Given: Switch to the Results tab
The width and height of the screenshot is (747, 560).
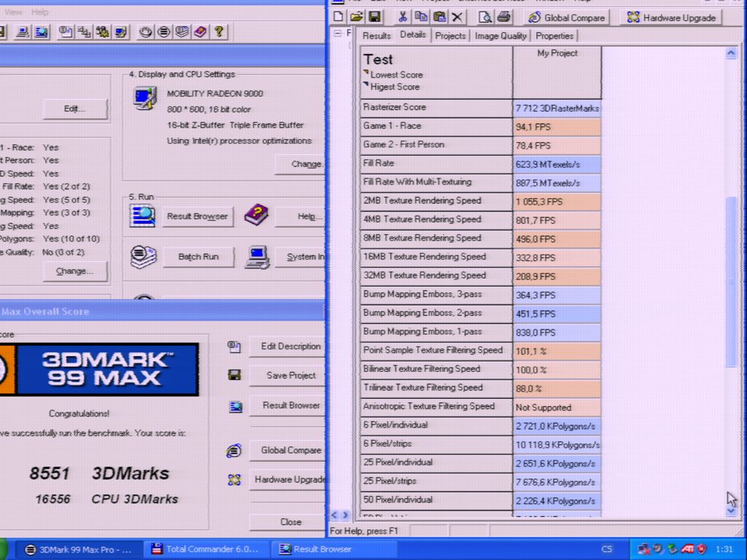Looking at the screenshot, I should click(376, 36).
